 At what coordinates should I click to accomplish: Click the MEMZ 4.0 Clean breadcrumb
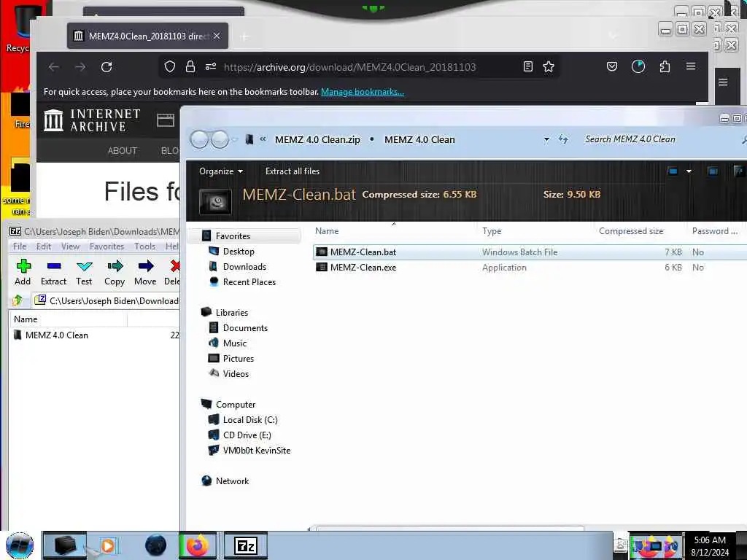click(419, 139)
